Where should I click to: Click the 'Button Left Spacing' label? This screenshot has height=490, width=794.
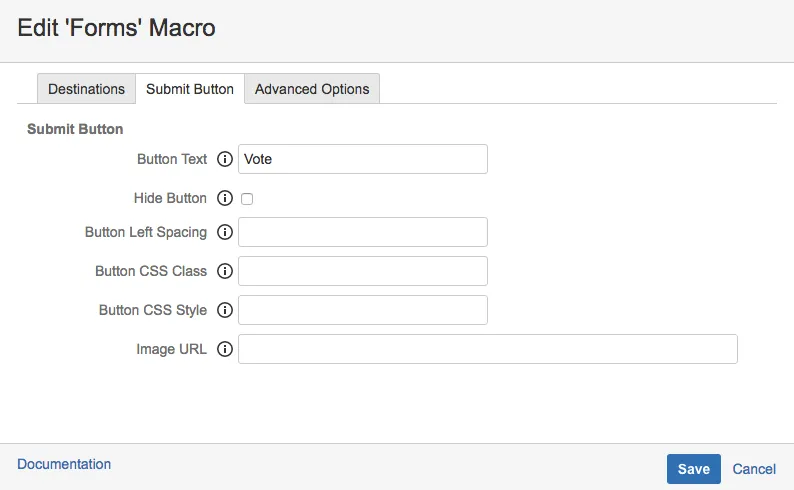point(146,232)
